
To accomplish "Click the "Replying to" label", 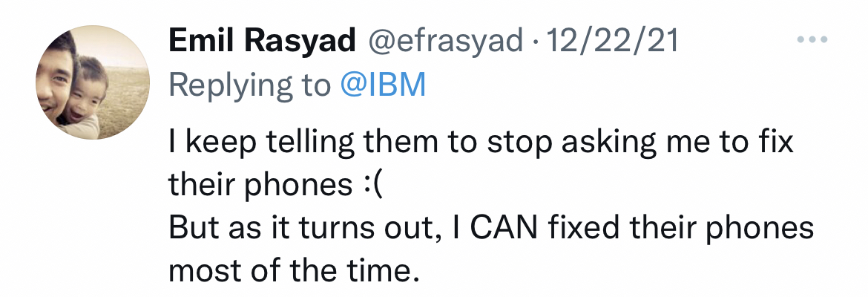I will coord(249,85).
